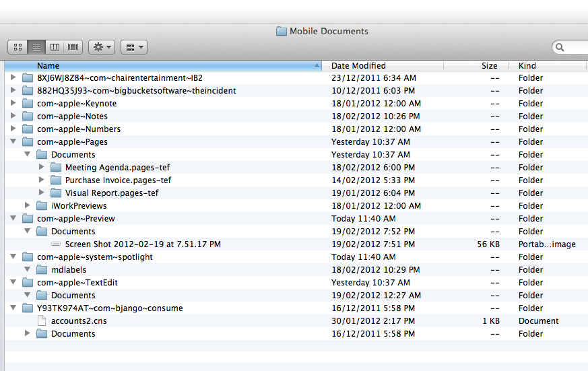This screenshot has height=371, width=588.
Task: Switch to column view
Action: pyautogui.click(x=55, y=47)
